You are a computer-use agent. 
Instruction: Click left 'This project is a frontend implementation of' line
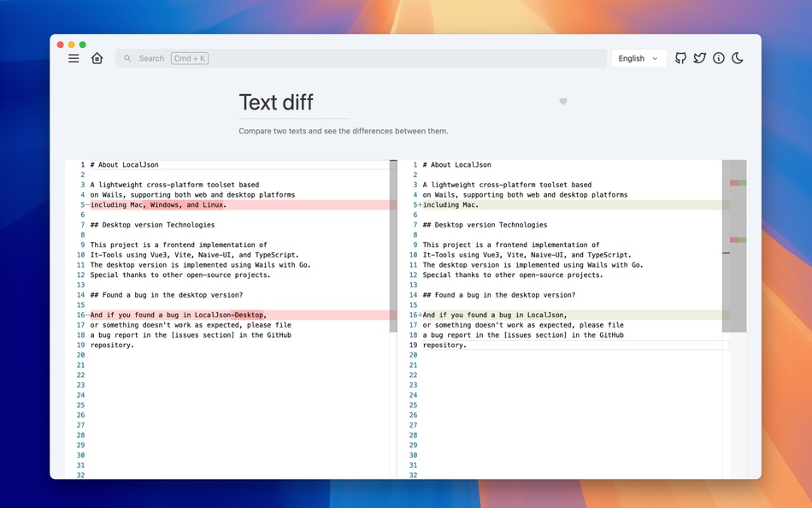click(179, 245)
